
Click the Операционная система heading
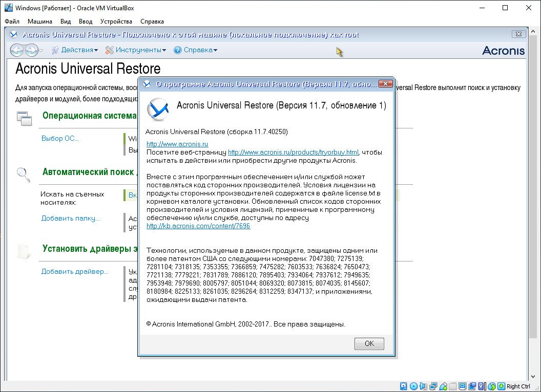(90, 116)
